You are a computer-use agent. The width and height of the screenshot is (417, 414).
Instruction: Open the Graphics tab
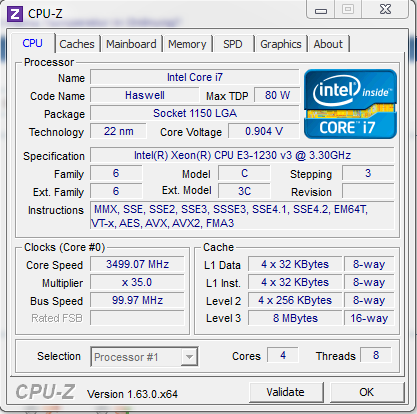(x=281, y=44)
